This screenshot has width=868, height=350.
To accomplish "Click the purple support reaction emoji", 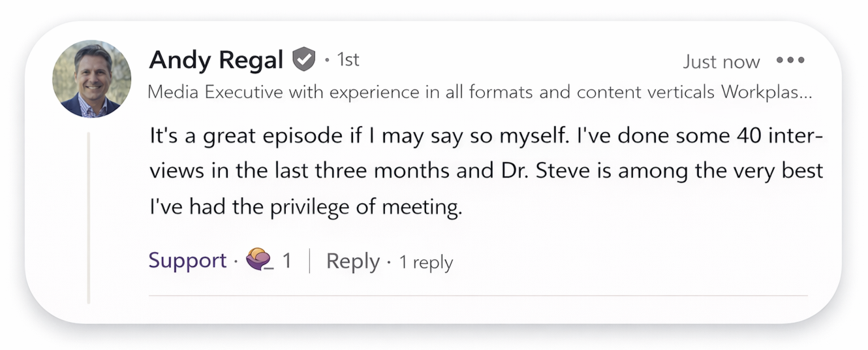I will point(258,261).
